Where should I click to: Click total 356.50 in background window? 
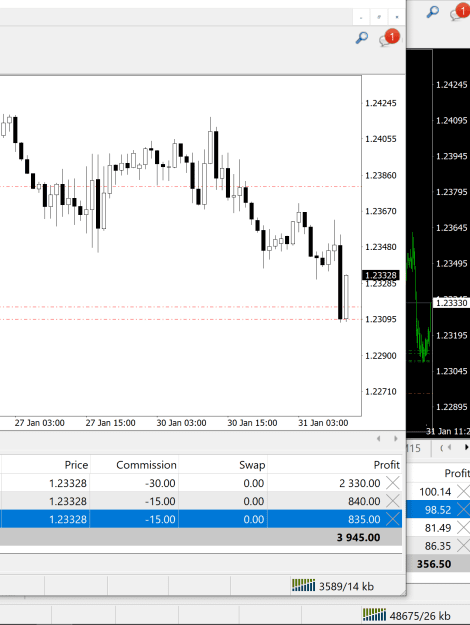point(434,564)
